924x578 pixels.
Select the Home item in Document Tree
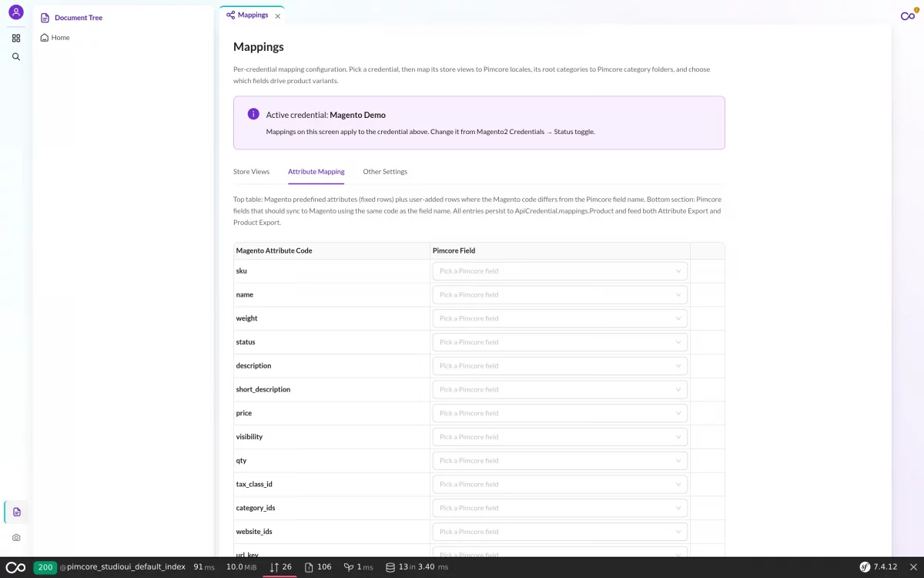tap(61, 38)
